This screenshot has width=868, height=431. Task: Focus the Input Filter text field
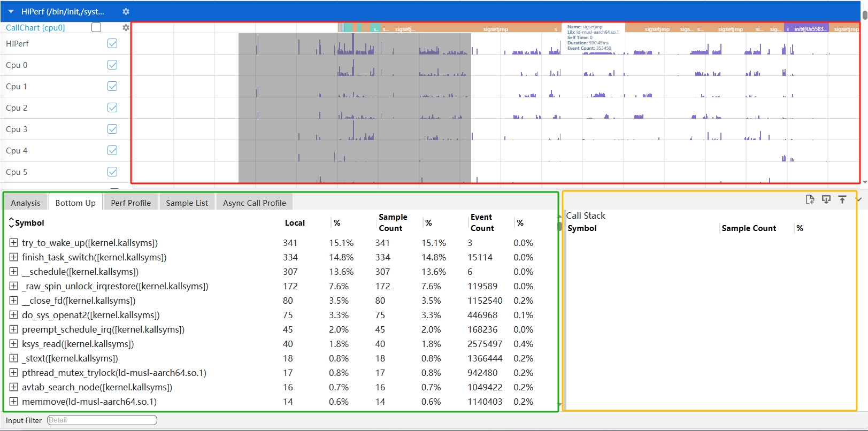point(102,420)
